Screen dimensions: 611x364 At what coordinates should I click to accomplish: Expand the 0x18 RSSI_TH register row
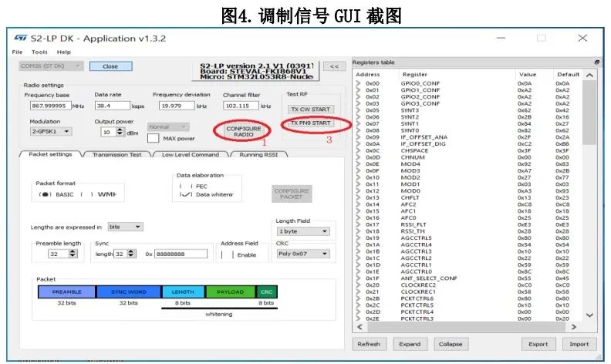[359, 231]
